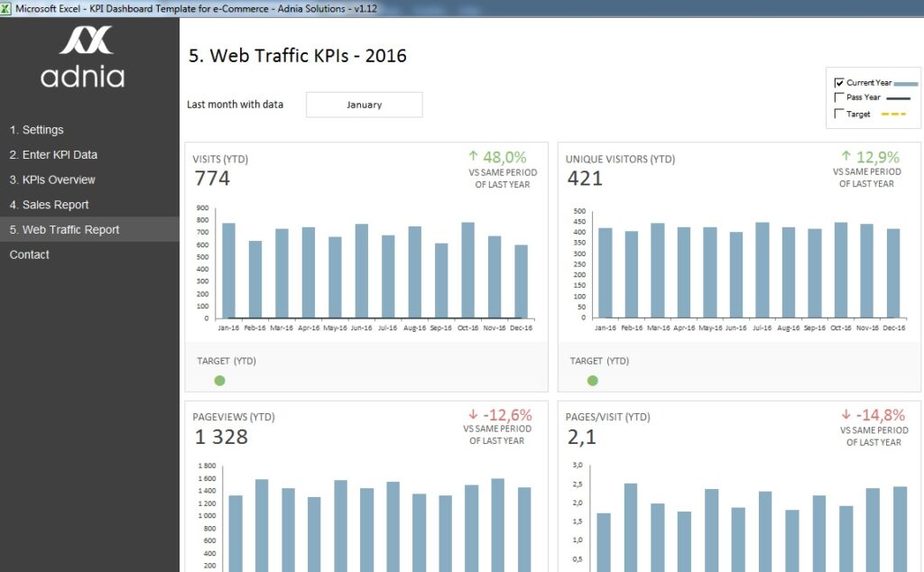
Task: Click the Jan-16 bar in the Visits chart
Action: (226, 266)
